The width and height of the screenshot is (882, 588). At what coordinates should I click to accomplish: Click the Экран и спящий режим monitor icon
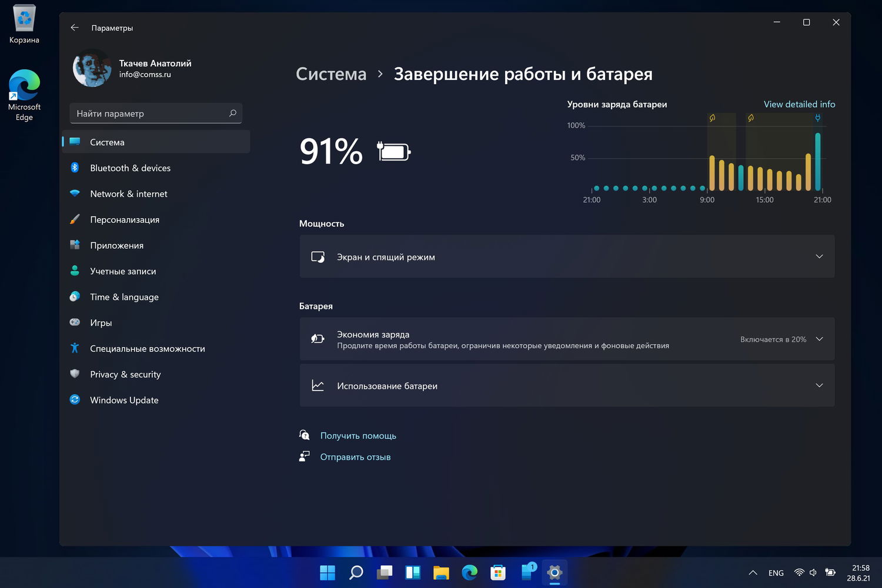point(318,257)
